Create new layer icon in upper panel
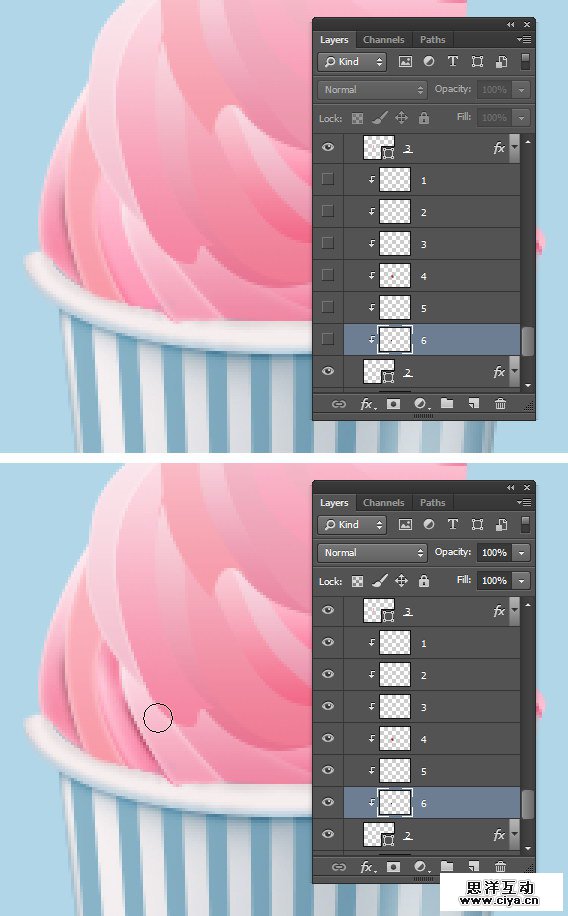 coord(473,403)
